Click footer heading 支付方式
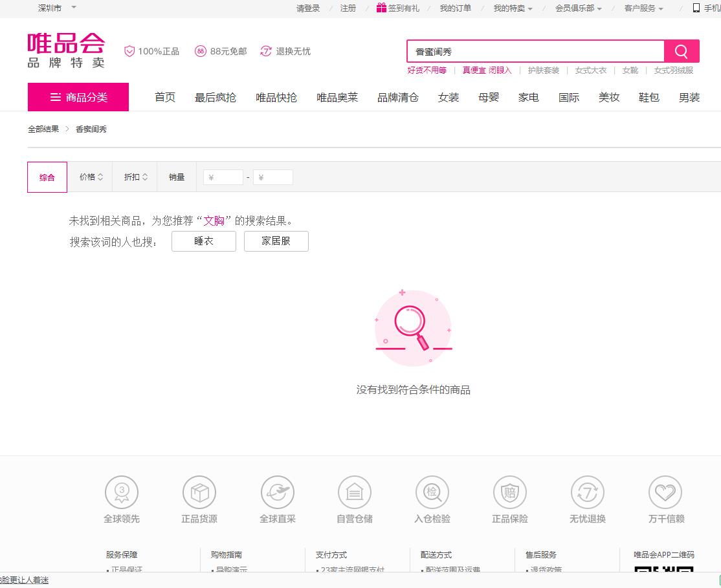The image size is (721, 588). pyautogui.click(x=331, y=554)
